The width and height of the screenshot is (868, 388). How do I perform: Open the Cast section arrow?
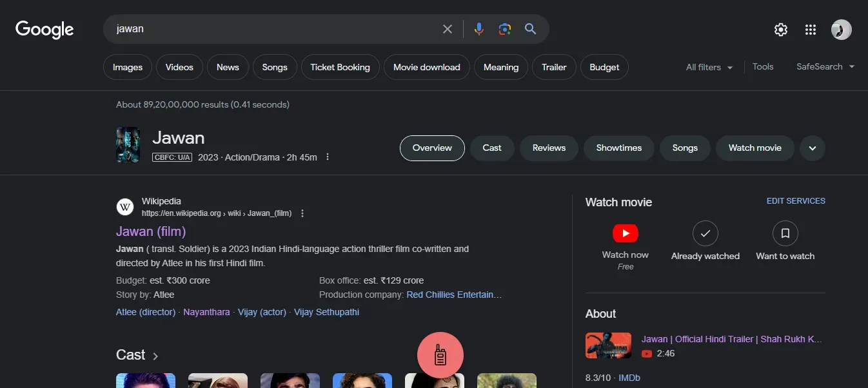[x=155, y=356]
